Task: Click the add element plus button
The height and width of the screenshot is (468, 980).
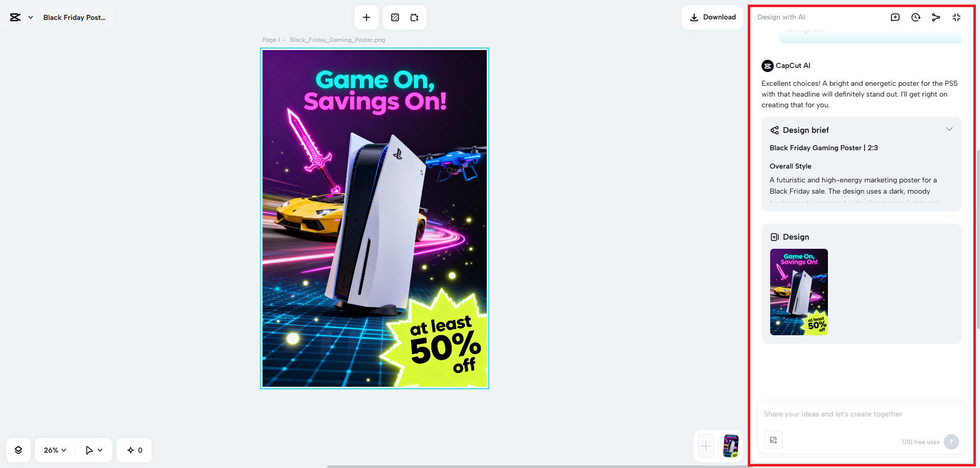Action: point(366,17)
